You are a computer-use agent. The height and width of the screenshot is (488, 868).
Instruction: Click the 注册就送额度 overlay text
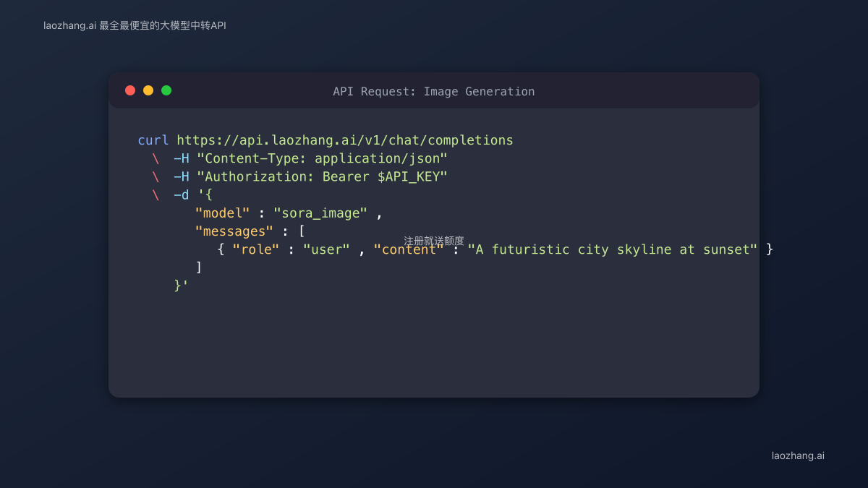[x=434, y=241]
